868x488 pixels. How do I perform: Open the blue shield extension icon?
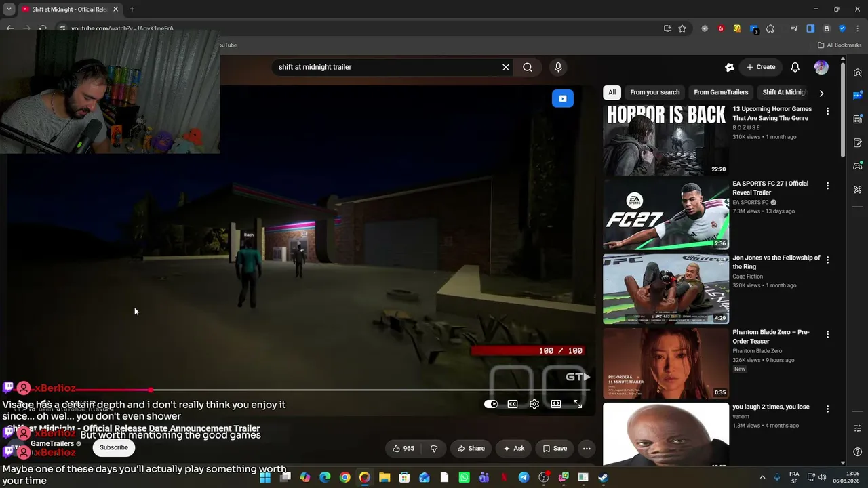(x=842, y=28)
